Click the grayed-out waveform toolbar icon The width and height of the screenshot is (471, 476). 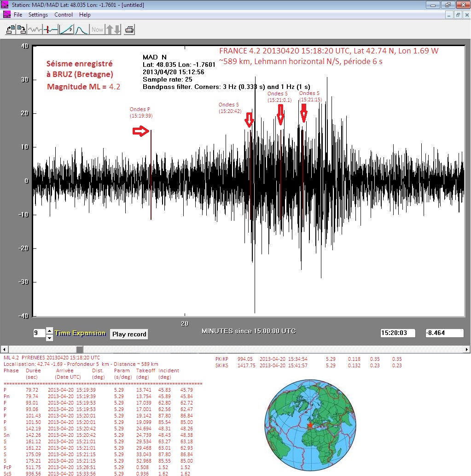pos(35,29)
